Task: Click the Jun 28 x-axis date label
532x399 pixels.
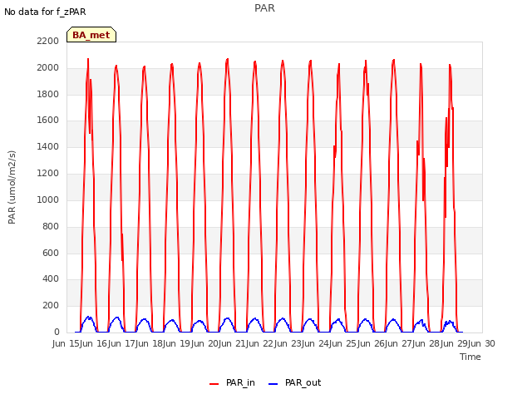Action: pos(427,343)
